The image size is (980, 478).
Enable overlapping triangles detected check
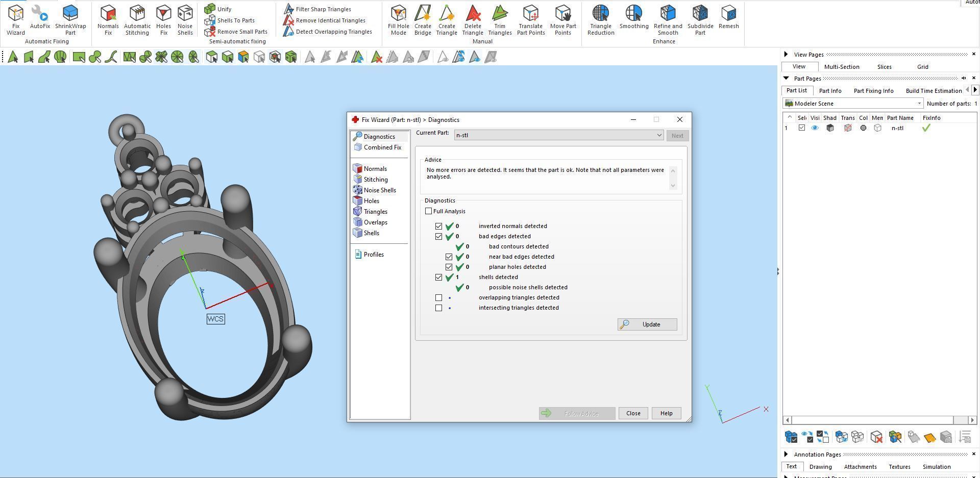point(439,297)
